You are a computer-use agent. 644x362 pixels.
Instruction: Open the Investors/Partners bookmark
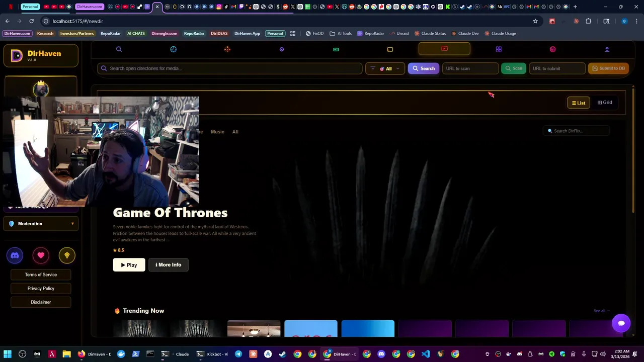[77, 33]
